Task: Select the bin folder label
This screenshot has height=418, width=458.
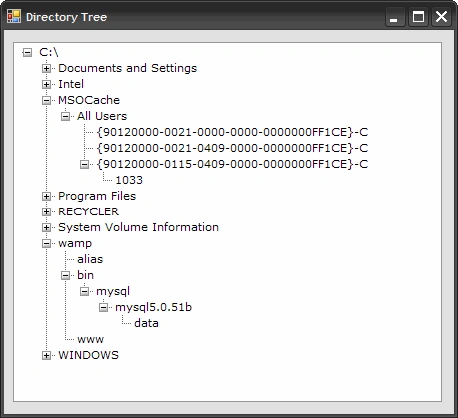Action: (85, 275)
